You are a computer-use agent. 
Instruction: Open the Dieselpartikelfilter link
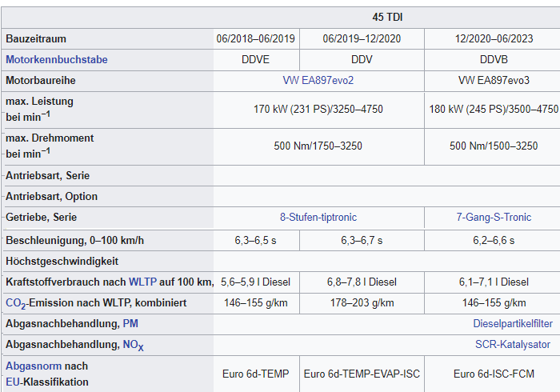(513, 323)
